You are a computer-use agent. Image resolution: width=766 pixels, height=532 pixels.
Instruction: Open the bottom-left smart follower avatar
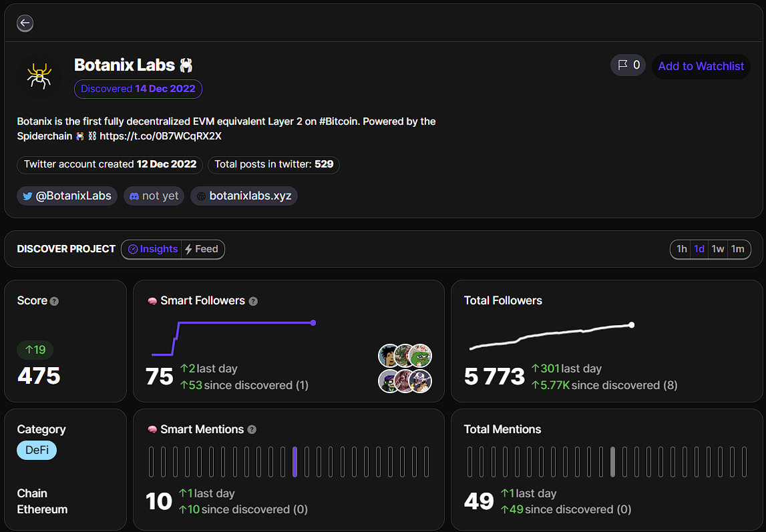(x=389, y=381)
